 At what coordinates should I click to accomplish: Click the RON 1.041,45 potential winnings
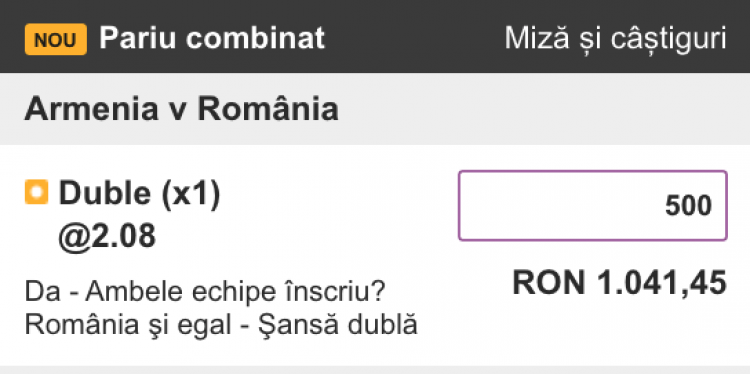click(x=619, y=283)
